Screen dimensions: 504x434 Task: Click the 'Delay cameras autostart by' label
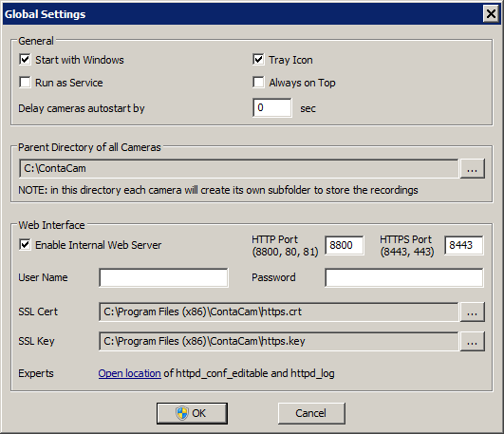tap(82, 108)
